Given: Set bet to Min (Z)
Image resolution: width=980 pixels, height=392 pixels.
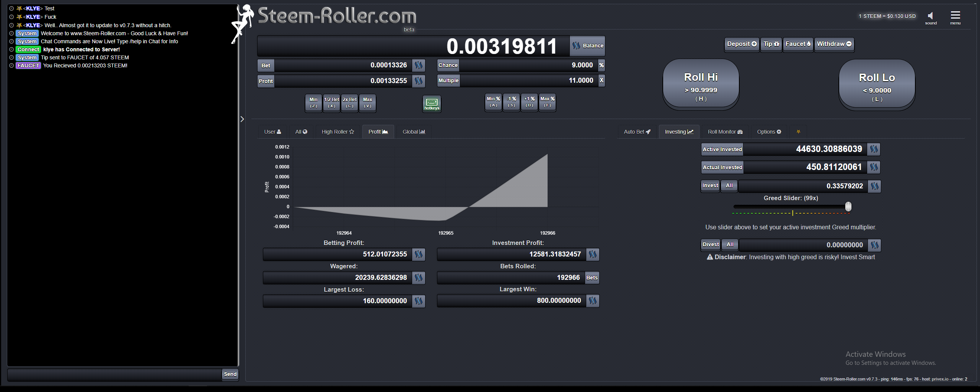Looking at the screenshot, I should (x=313, y=103).
